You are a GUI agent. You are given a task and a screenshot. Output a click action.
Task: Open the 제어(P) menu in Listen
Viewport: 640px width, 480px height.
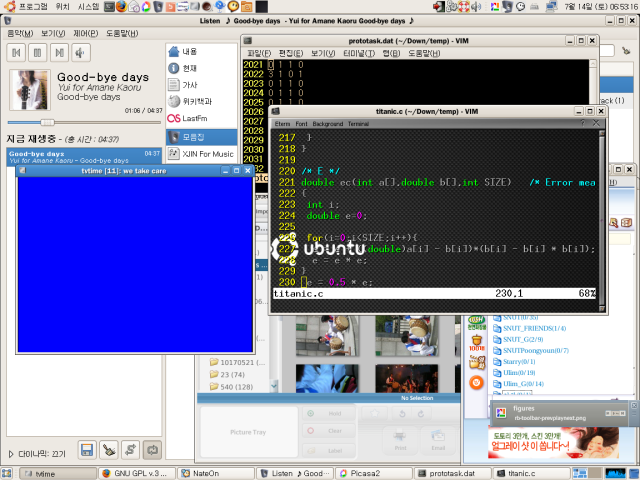(x=85, y=33)
